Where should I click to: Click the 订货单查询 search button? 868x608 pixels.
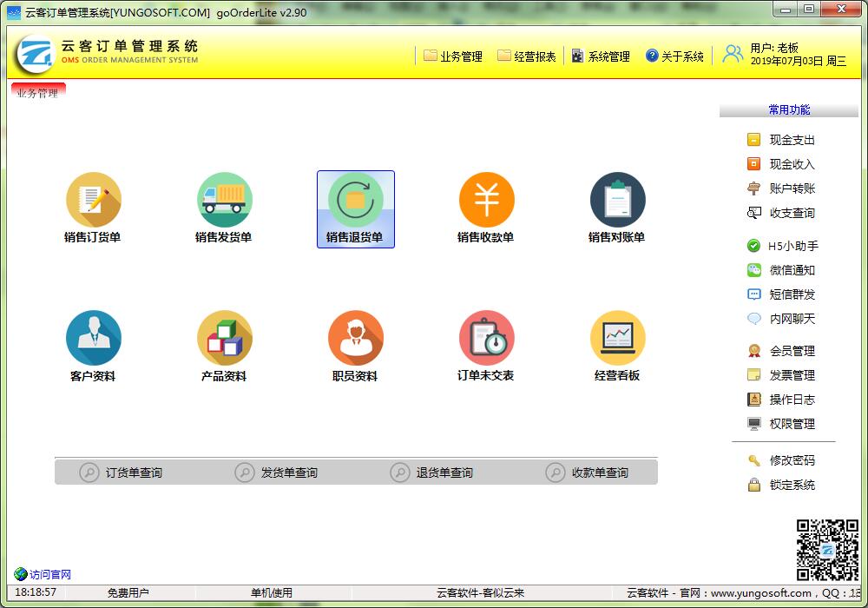pos(121,473)
